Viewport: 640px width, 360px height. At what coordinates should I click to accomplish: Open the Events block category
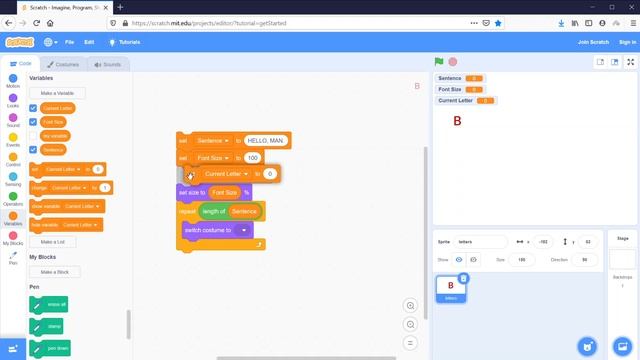click(13, 140)
